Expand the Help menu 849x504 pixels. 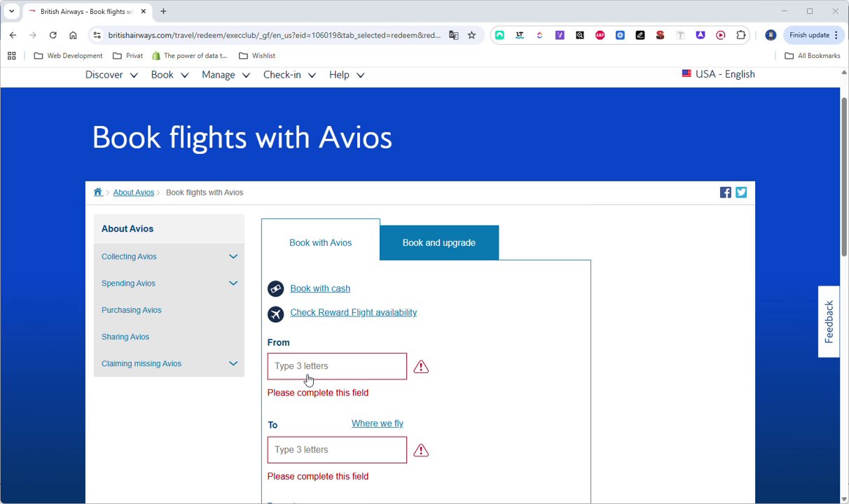(347, 75)
